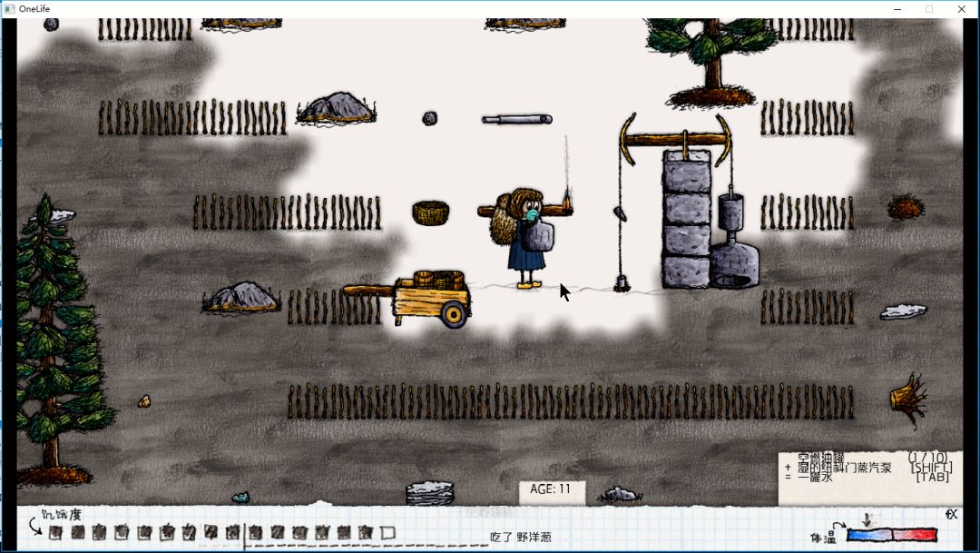Click the 空燃油罐 hint line
Viewport: 980px width, 553px height.
click(820, 459)
